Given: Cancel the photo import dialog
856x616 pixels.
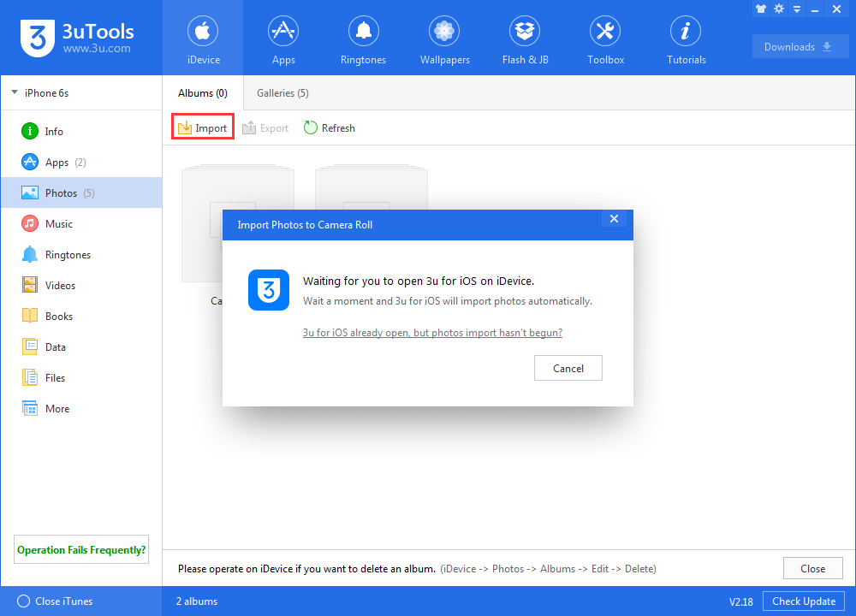Looking at the screenshot, I should pos(568,368).
